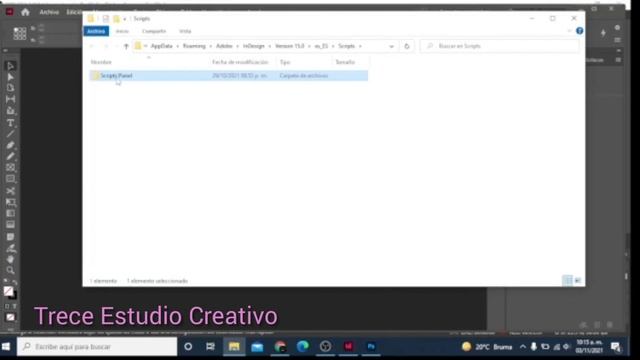Click the Explorer help question-mark icon
The height and width of the screenshot is (360, 640).
pos(579,31)
